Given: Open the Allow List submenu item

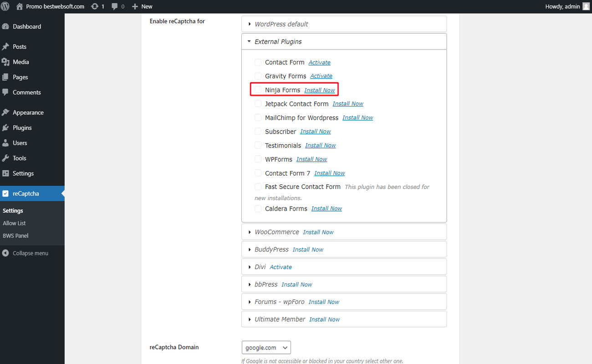Looking at the screenshot, I should tap(14, 223).
